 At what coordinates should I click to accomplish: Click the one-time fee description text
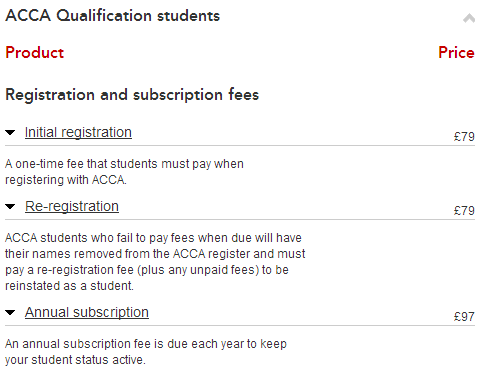coord(124,172)
